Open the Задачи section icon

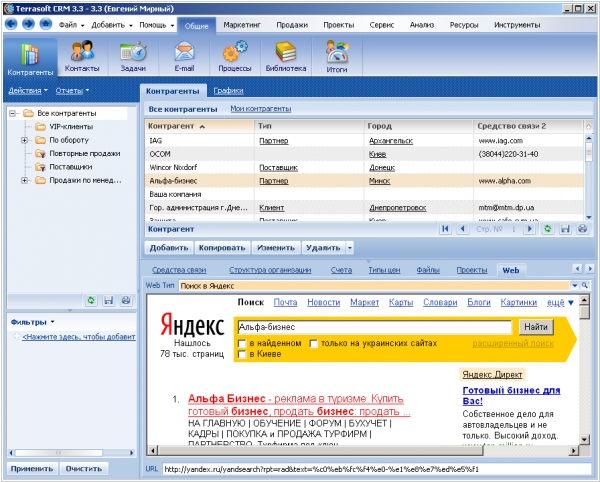pyautogui.click(x=133, y=57)
